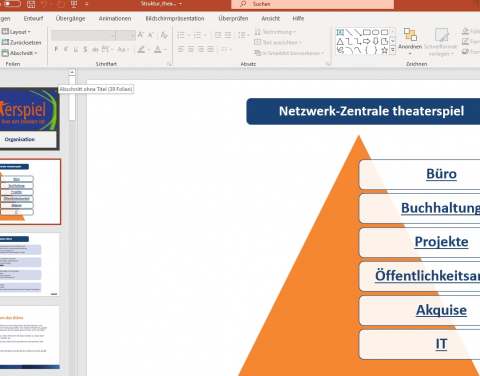This screenshot has height=376, width=480.
Task: Toggle underline formatting button
Action: [76, 50]
